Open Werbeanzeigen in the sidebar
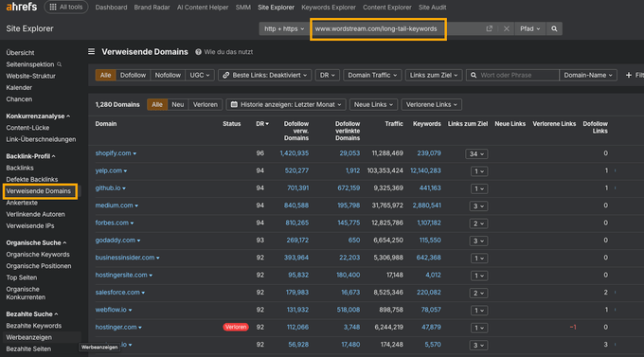The width and height of the screenshot is (644, 357). 28,338
